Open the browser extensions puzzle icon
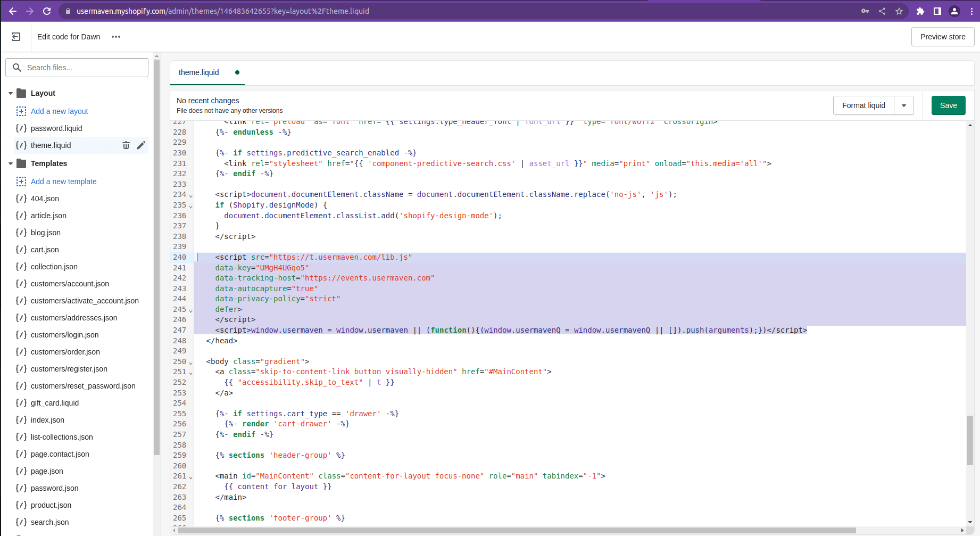980x536 pixels. pyautogui.click(x=920, y=11)
